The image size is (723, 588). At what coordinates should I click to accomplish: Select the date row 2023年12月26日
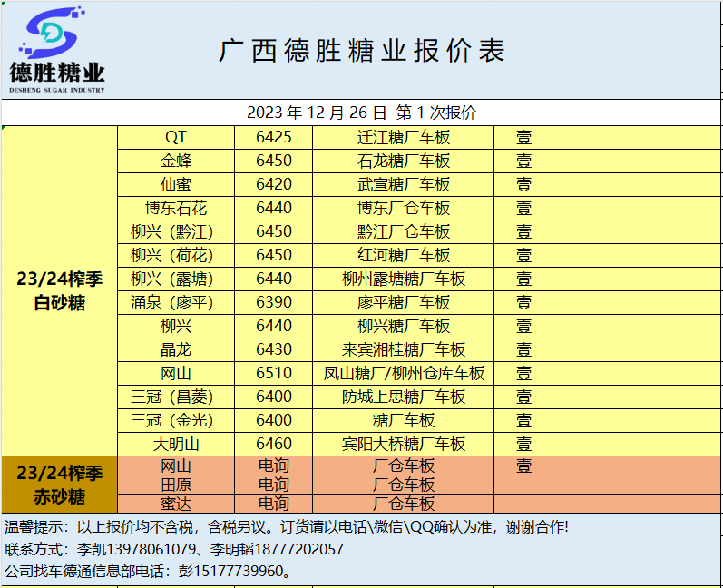361,113
